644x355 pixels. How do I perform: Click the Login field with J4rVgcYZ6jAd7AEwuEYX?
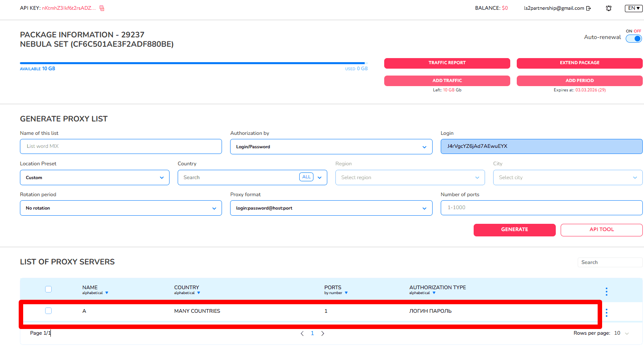[x=542, y=146]
